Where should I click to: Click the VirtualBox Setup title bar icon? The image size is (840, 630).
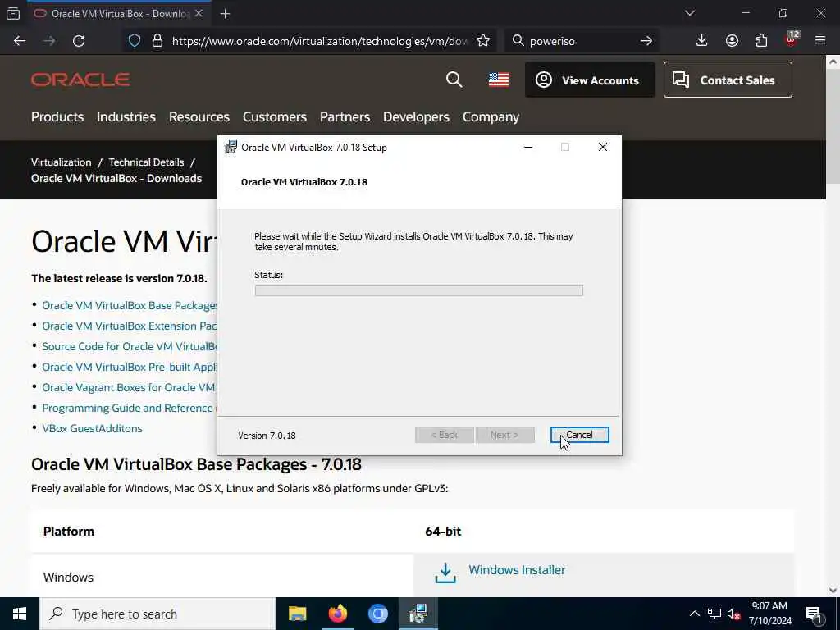[x=231, y=148]
